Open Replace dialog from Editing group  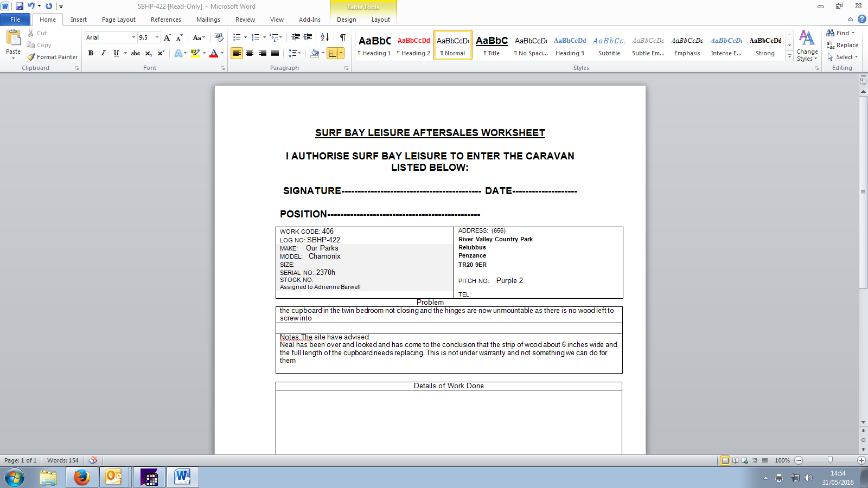tap(842, 45)
